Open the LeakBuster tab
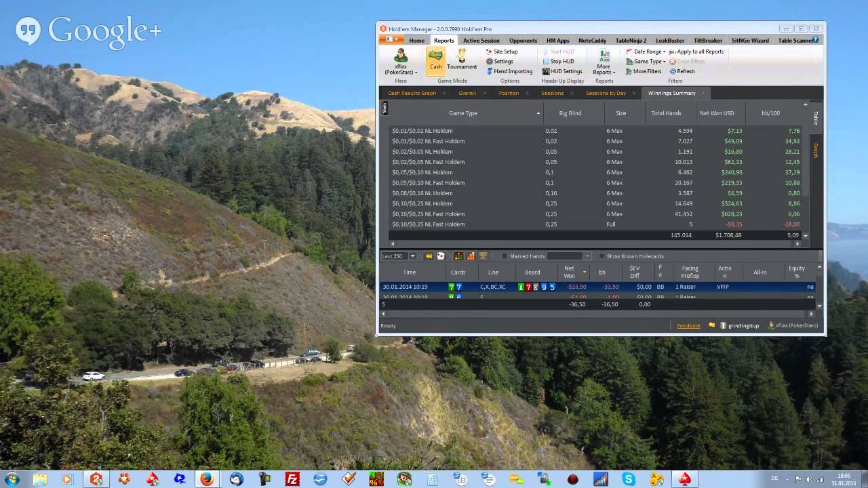Image resolution: width=868 pixels, height=488 pixels. (x=670, y=41)
